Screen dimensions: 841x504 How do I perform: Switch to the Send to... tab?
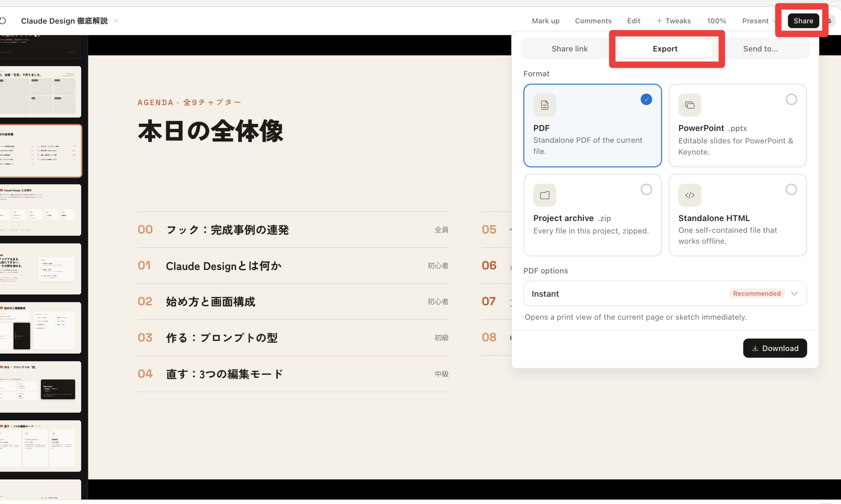(x=760, y=49)
